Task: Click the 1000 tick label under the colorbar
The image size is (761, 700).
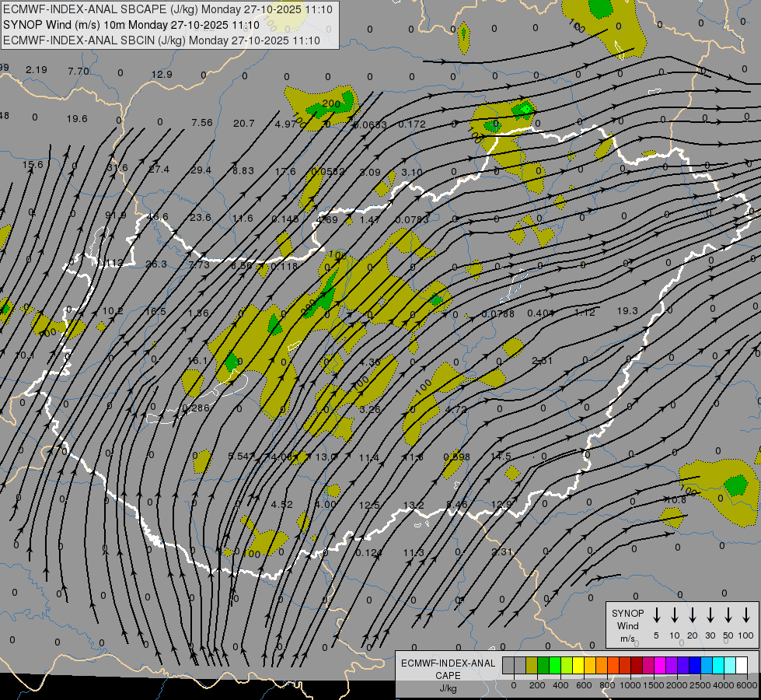Action: tap(630, 685)
